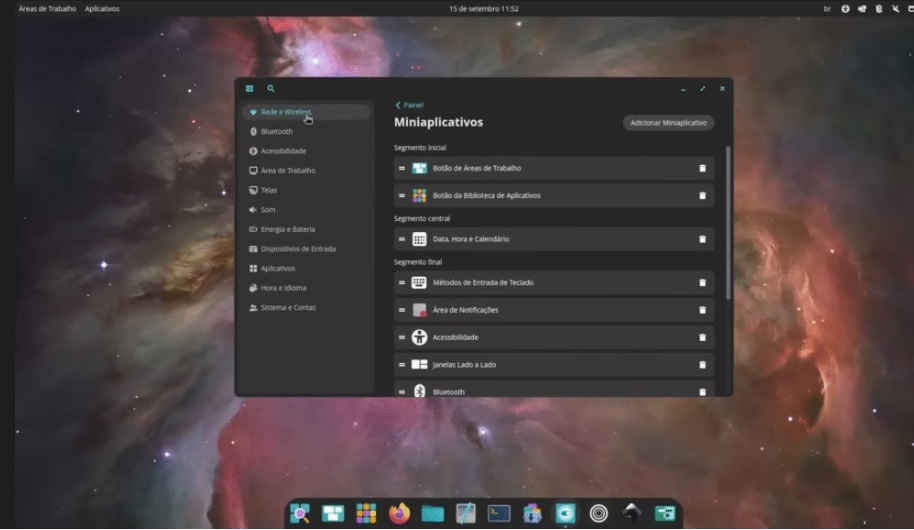Click Adicionar Miniaplicativo button

(x=668, y=123)
